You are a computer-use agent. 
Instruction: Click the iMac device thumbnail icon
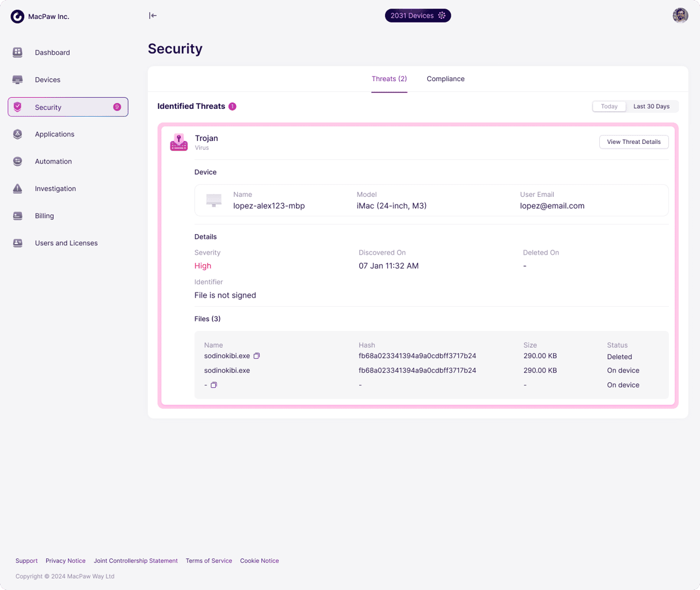(214, 200)
